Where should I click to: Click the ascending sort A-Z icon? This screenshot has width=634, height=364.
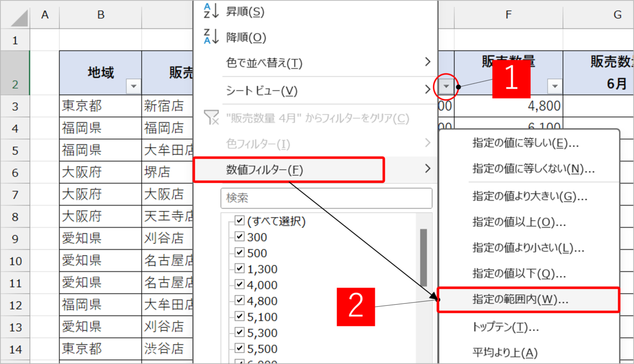[x=211, y=11]
